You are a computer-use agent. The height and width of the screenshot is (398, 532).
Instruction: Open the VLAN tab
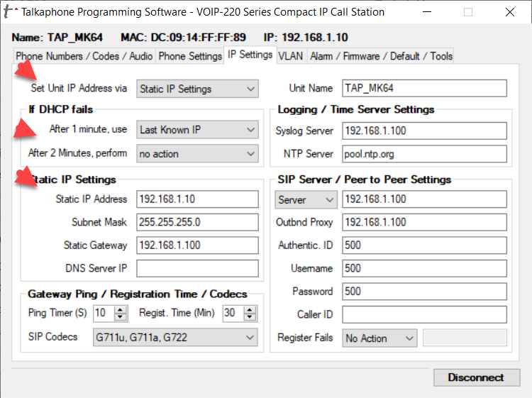tap(290, 56)
